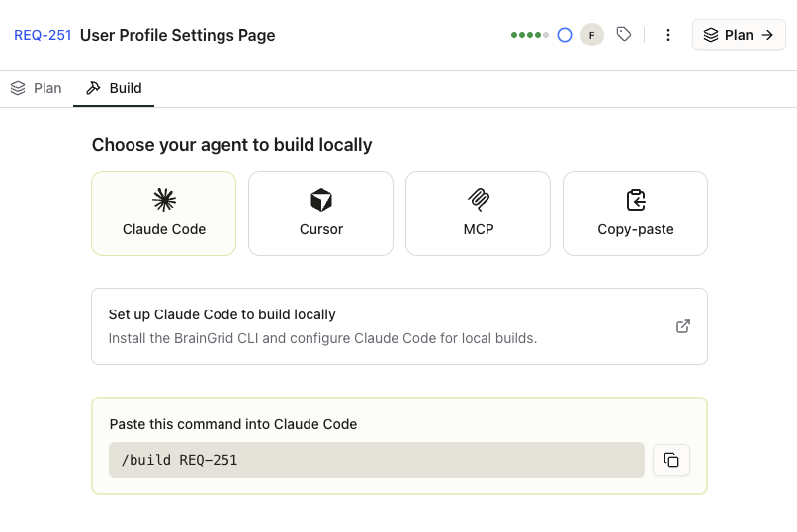This screenshot has width=797, height=532.
Task: Select the Claude Code starburst icon
Action: pyautogui.click(x=164, y=200)
